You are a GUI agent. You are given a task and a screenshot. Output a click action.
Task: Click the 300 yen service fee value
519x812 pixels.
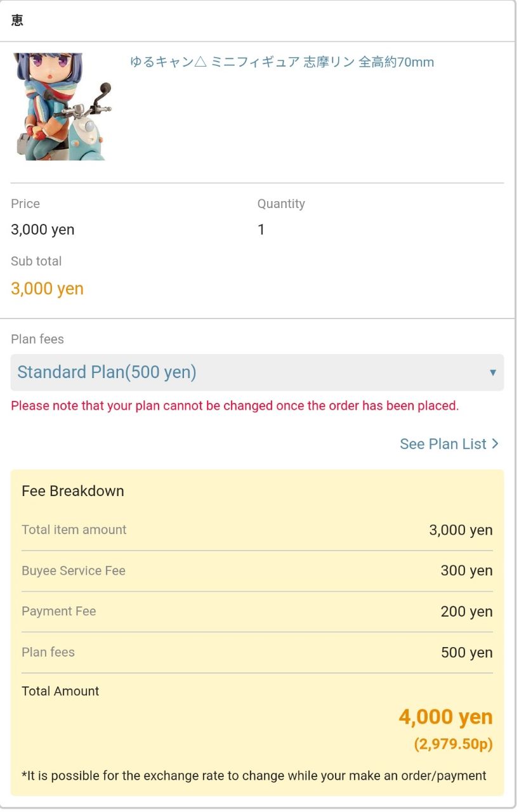[466, 571]
